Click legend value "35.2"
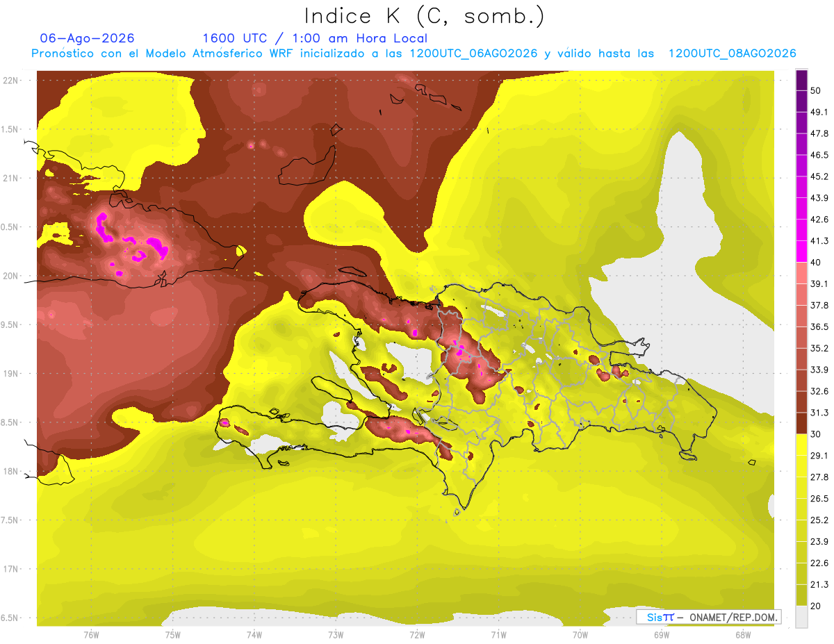 pos(819,348)
